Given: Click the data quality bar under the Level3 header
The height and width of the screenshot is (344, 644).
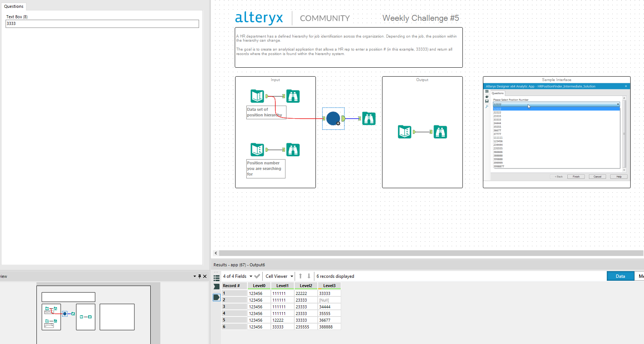Looking at the screenshot, I should [x=329, y=289].
